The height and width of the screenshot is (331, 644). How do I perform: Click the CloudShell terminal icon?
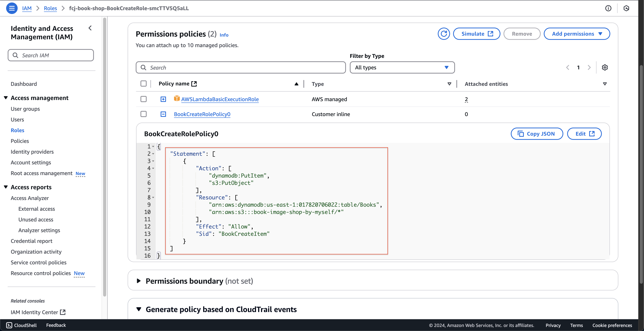point(9,325)
